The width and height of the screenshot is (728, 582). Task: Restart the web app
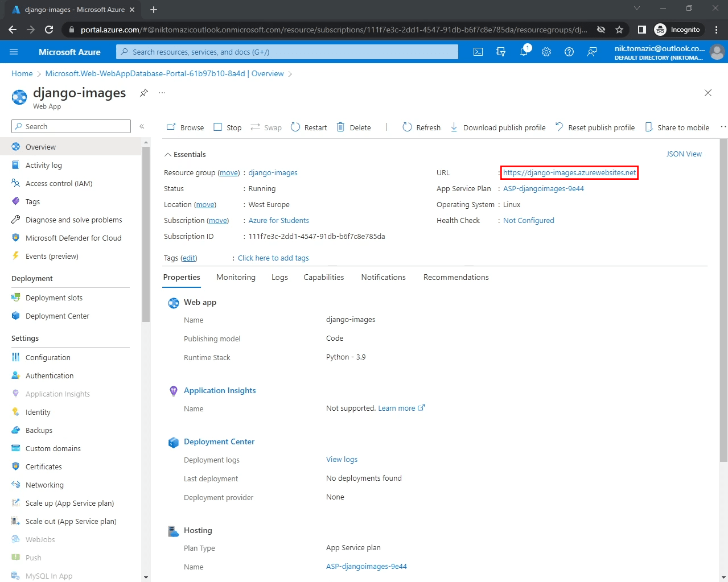pyautogui.click(x=309, y=127)
